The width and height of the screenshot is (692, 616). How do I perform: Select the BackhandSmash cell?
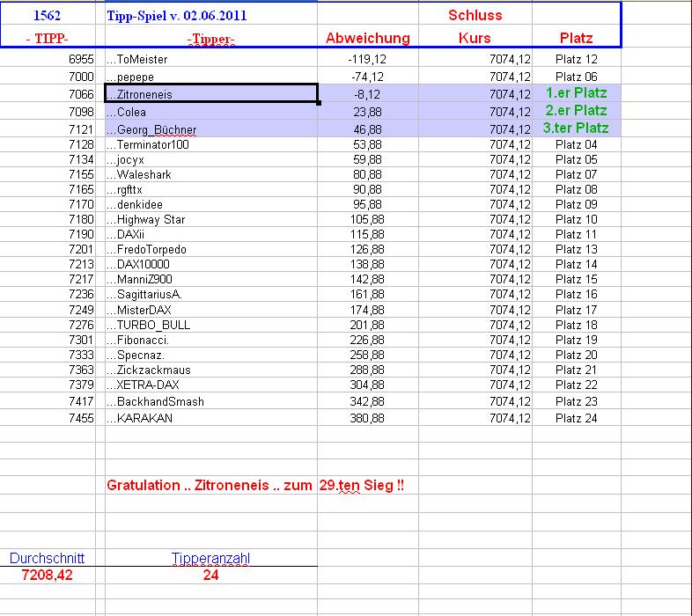211,401
